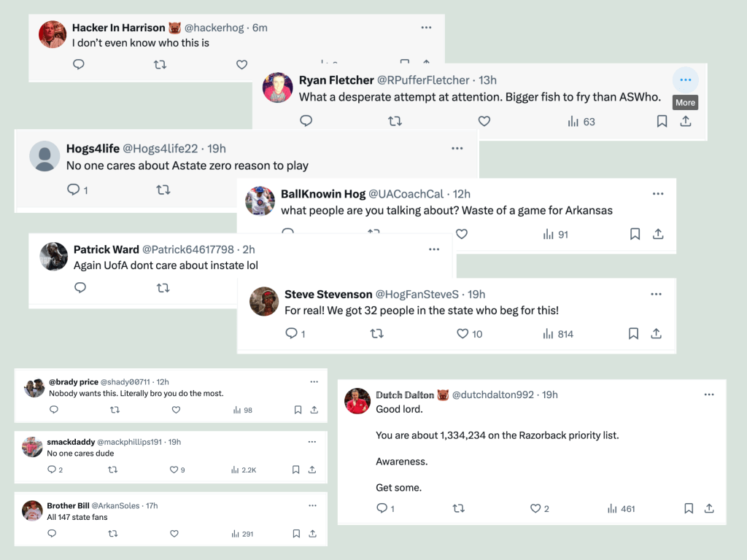Open More menu on Ryan Fletcher's tweet
The width and height of the screenshot is (747, 560).
point(685,80)
